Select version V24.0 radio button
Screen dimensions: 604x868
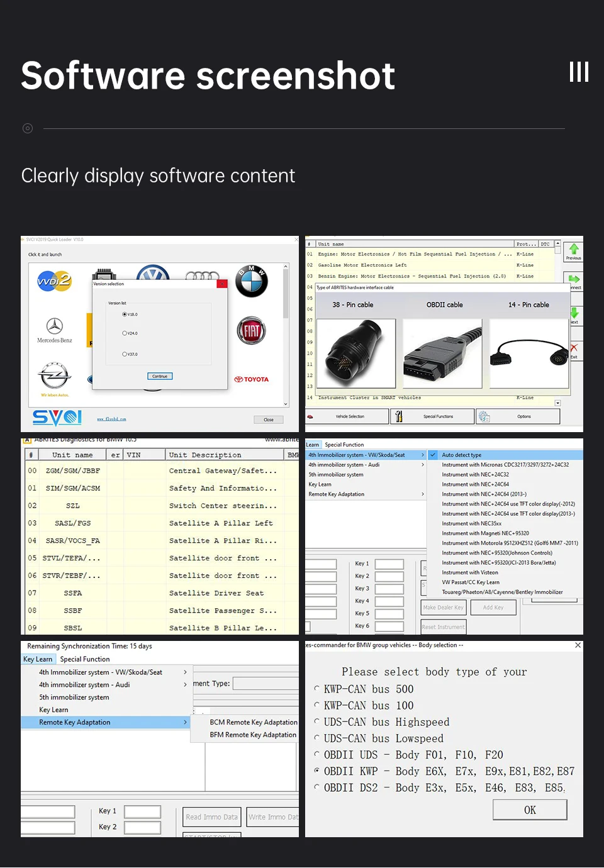click(x=125, y=333)
